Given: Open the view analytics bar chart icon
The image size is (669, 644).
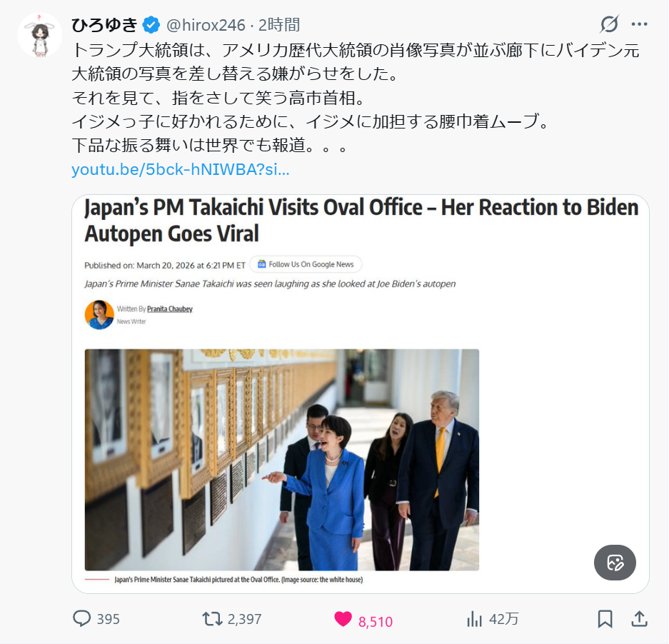Looking at the screenshot, I should click(x=475, y=619).
